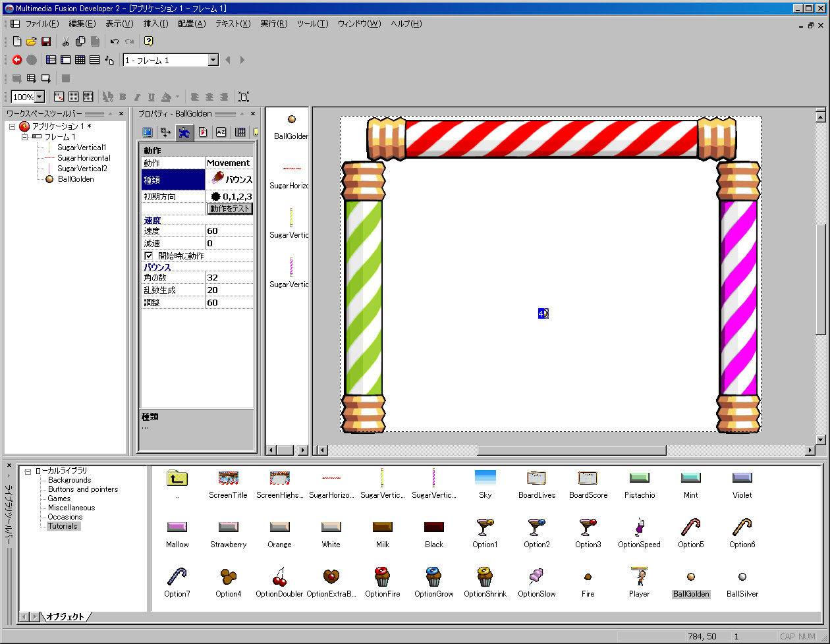This screenshot has height=644, width=830.
Task: Click the Cut scissors icon
Action: pos(65,41)
